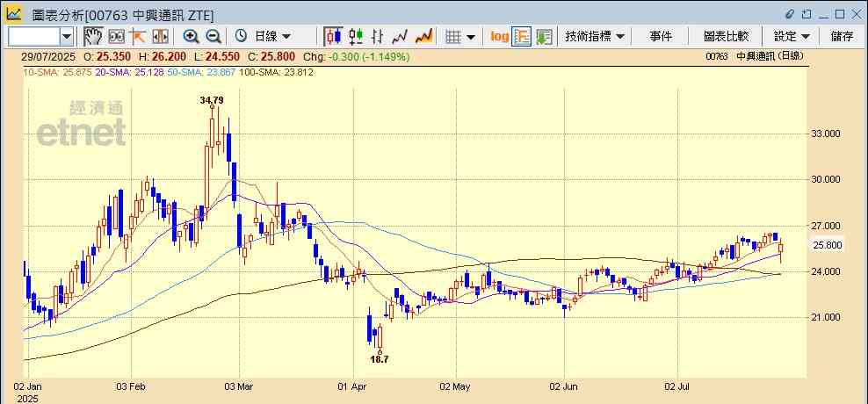The image size is (868, 404).
Task: Click the chart analysis app icon in title bar
Action: 14,13
